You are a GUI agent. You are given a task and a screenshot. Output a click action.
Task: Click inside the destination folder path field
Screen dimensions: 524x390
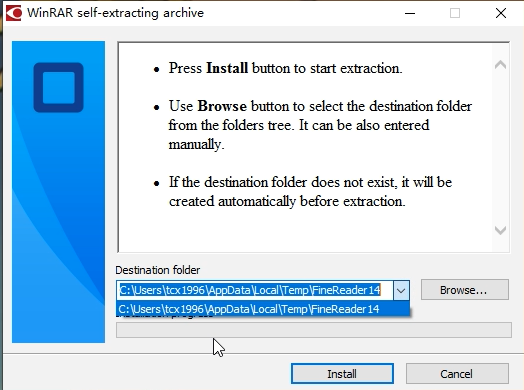coord(255,290)
